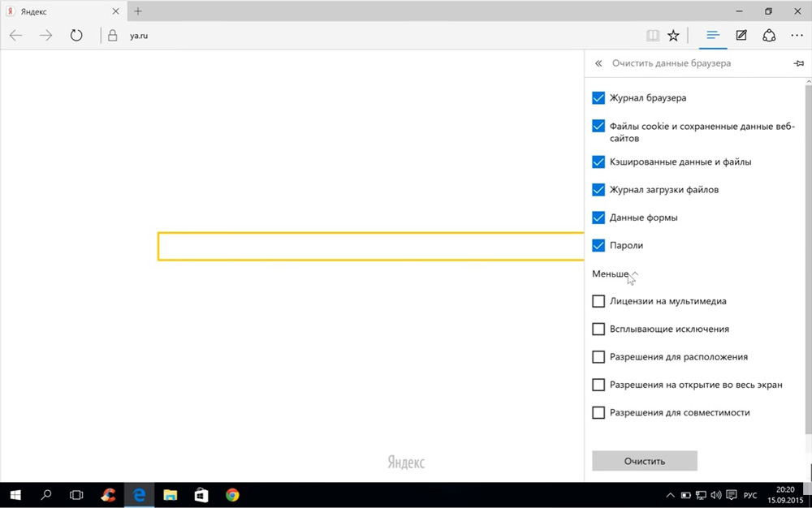Open the More actions ellipsis menu
The image size is (812, 508).
pos(796,36)
